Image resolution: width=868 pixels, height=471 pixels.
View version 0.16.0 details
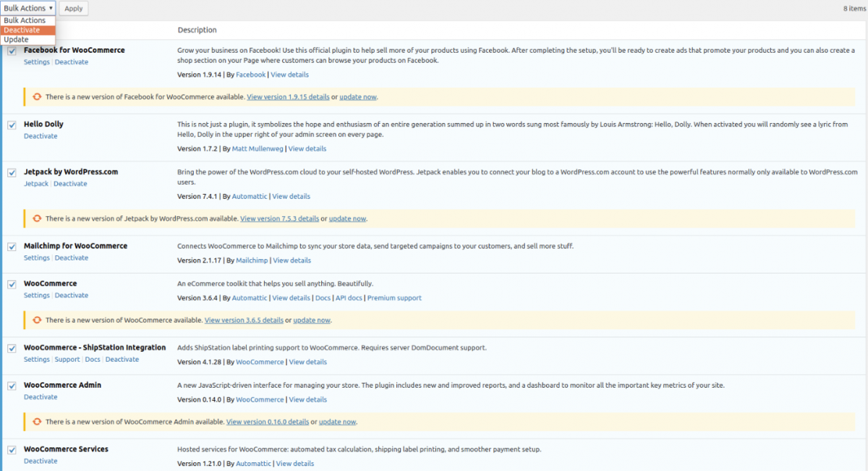pos(268,422)
